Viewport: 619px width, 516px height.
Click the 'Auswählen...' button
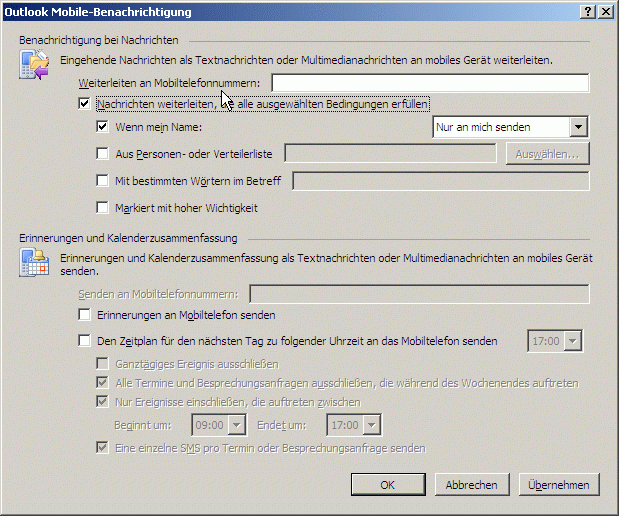tap(548, 154)
